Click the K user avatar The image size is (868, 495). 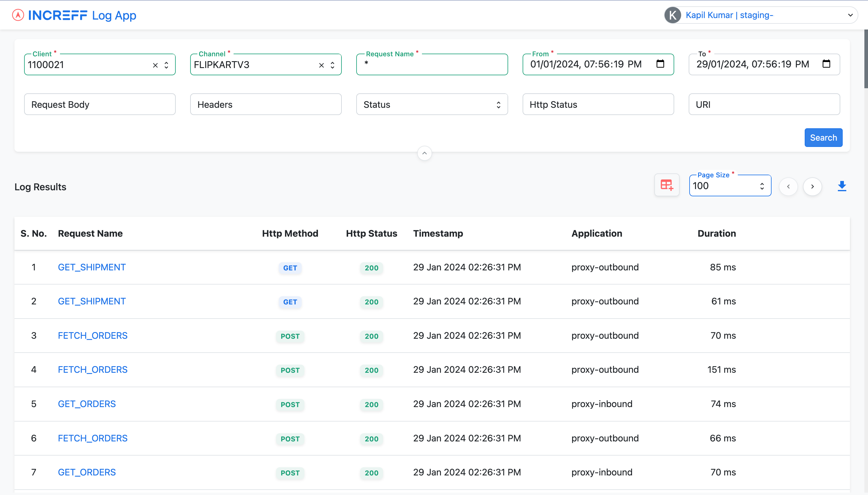672,15
